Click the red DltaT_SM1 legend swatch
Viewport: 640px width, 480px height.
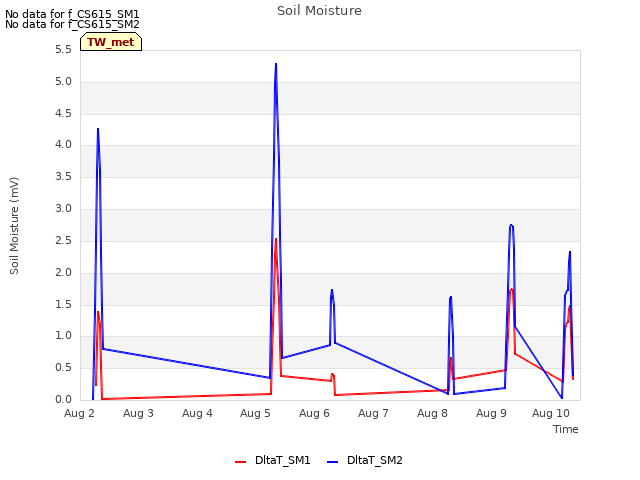click(240, 462)
